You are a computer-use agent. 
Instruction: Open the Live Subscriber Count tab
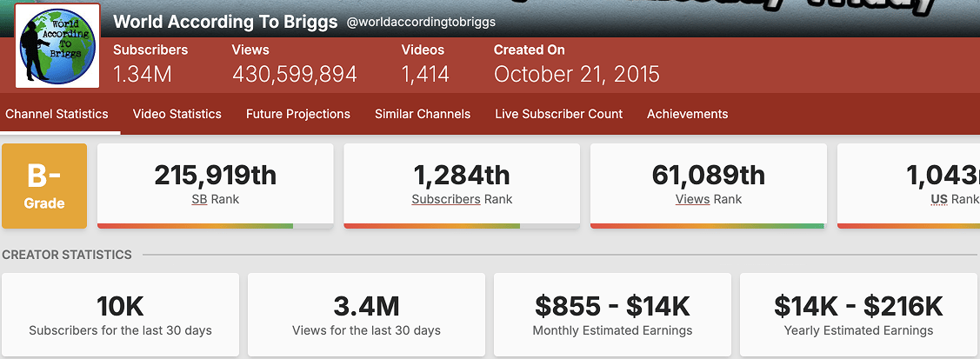click(559, 114)
